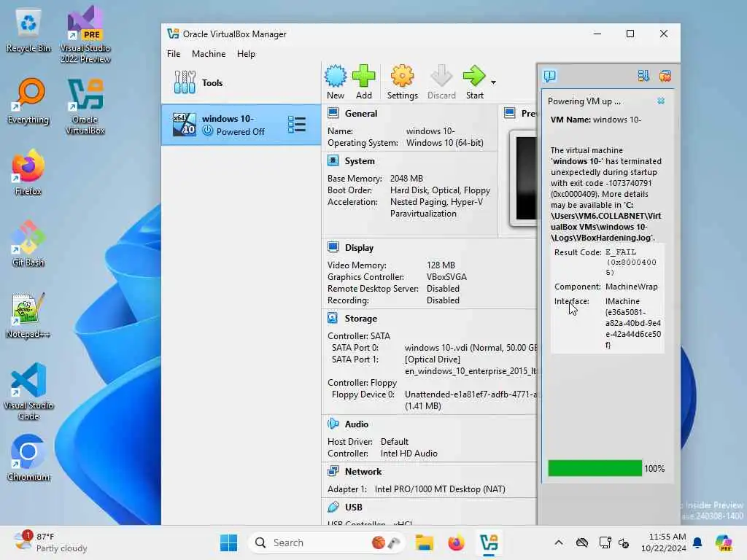This screenshot has width=747, height=560.
Task: Click the 2048 MB base memory value
Action: click(406, 178)
